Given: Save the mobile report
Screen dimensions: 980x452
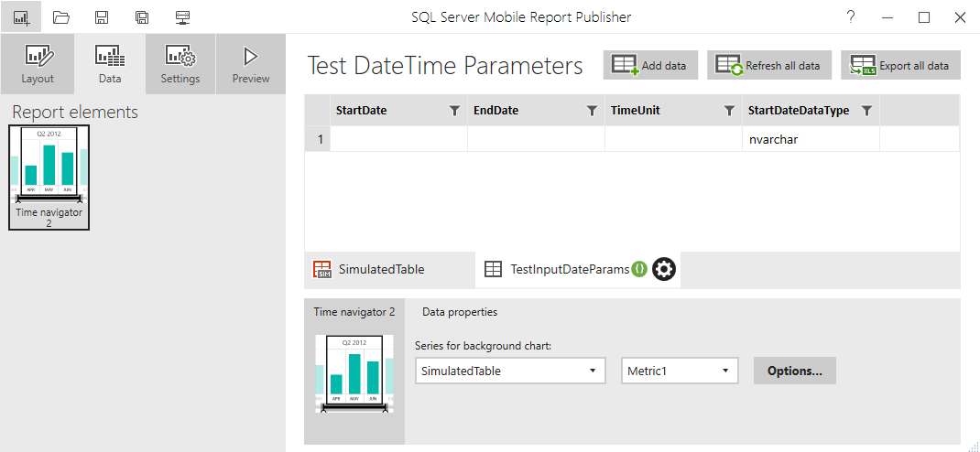Looking at the screenshot, I should click(102, 17).
